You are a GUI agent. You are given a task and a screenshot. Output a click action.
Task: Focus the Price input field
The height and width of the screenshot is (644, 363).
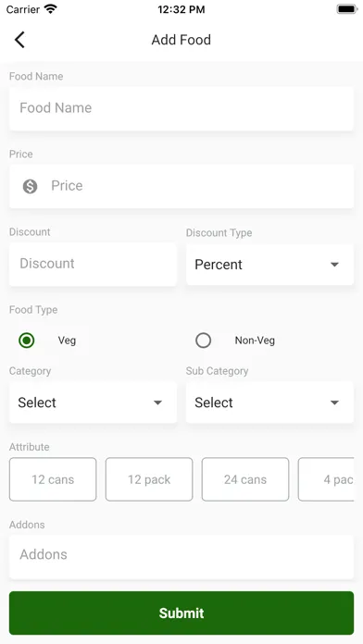181,186
